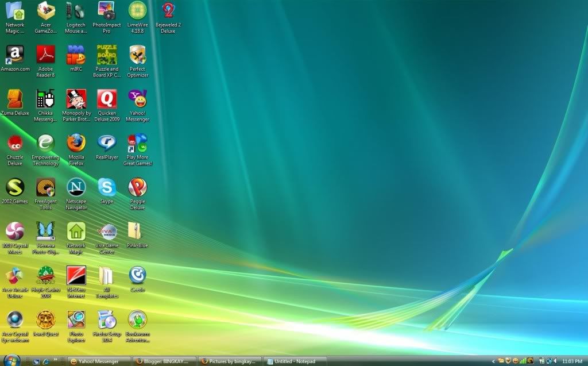Click the Perfect Optimizer desktop icon
The width and height of the screenshot is (588, 366).
tap(138, 61)
